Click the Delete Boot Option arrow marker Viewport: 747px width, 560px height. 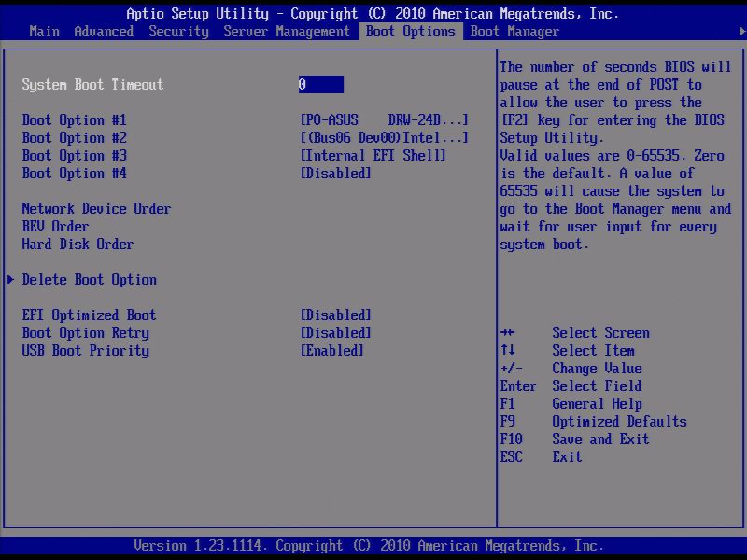(x=10, y=279)
